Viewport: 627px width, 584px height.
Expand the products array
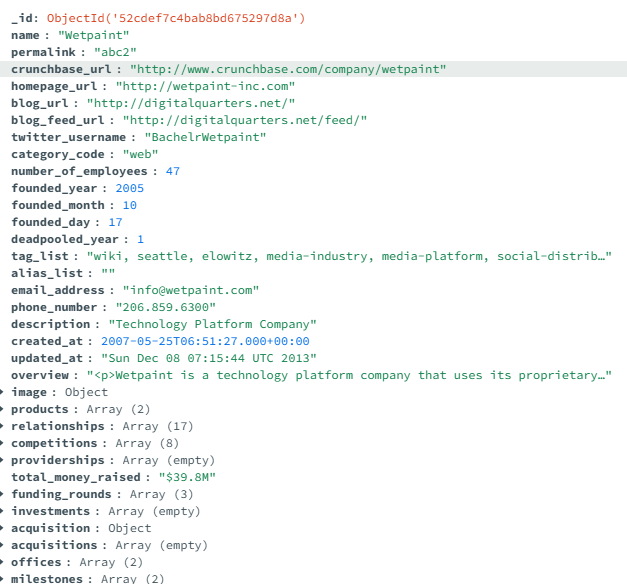[x=4, y=409]
